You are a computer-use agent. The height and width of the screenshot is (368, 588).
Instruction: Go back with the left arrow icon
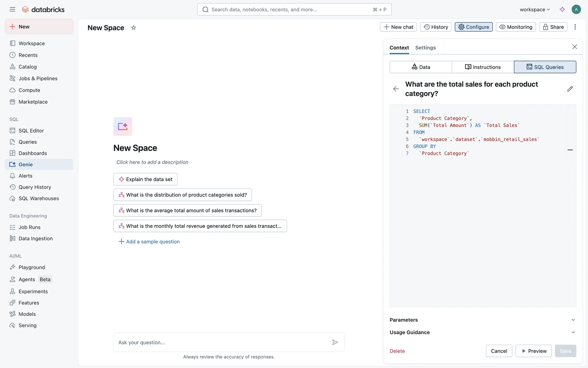pos(396,89)
